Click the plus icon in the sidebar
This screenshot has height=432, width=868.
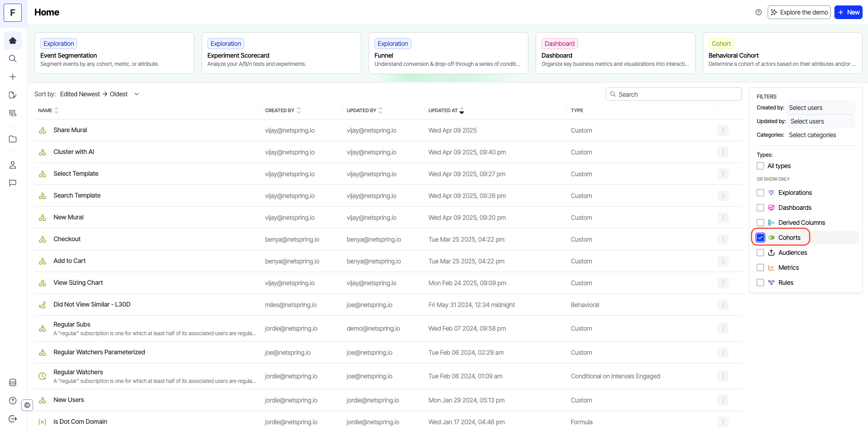click(x=13, y=77)
